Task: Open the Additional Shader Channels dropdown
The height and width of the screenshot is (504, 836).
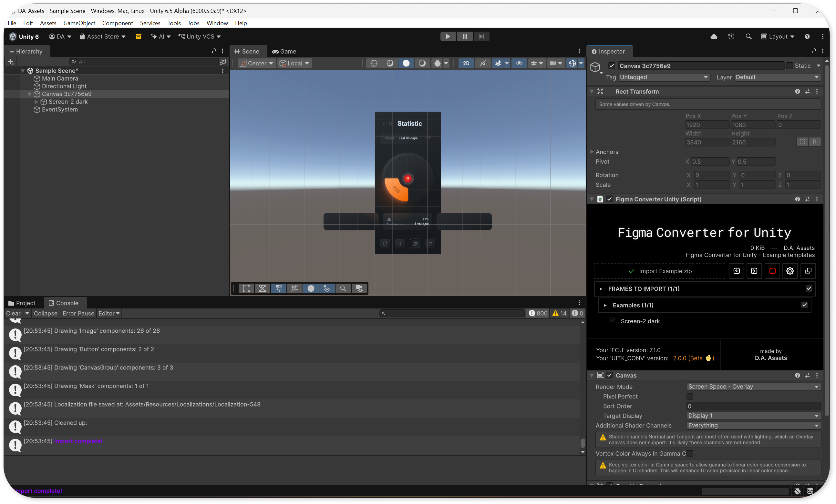Action: [753, 425]
